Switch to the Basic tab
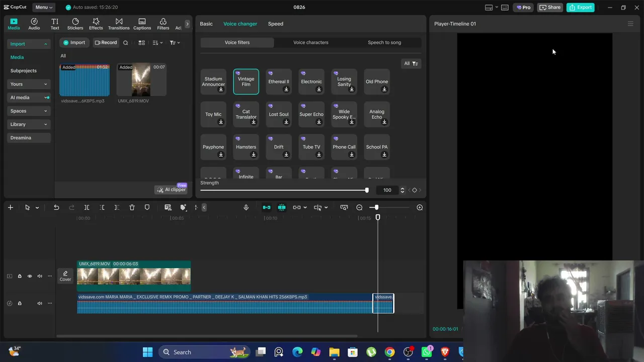This screenshot has width=644, height=362. click(206, 24)
